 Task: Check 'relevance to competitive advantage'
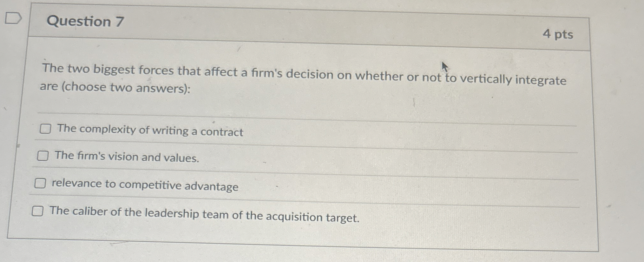[x=41, y=183]
